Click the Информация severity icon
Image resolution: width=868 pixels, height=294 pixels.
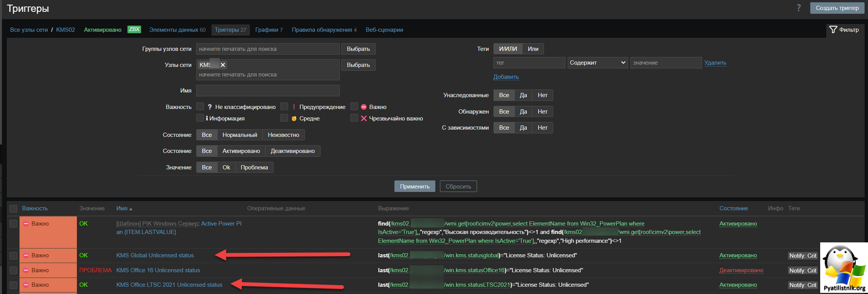(x=207, y=119)
